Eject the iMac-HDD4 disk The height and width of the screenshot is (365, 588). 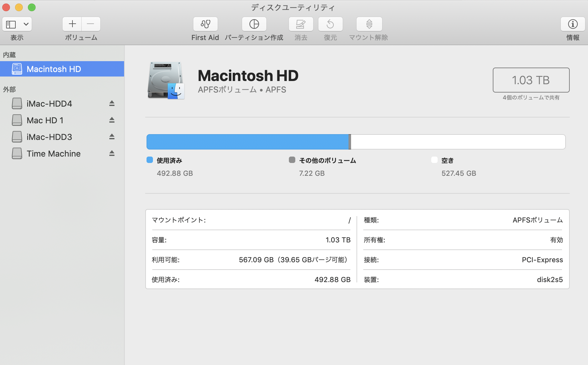click(112, 103)
